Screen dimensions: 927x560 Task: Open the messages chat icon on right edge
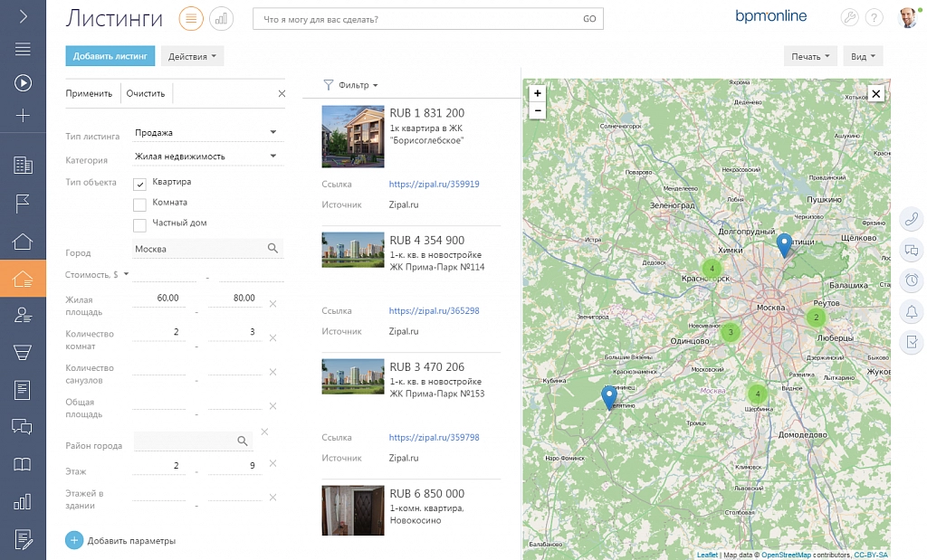tap(913, 251)
